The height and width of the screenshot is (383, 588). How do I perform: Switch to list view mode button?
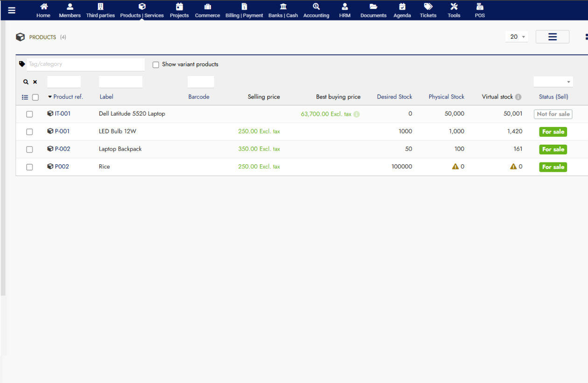point(552,37)
